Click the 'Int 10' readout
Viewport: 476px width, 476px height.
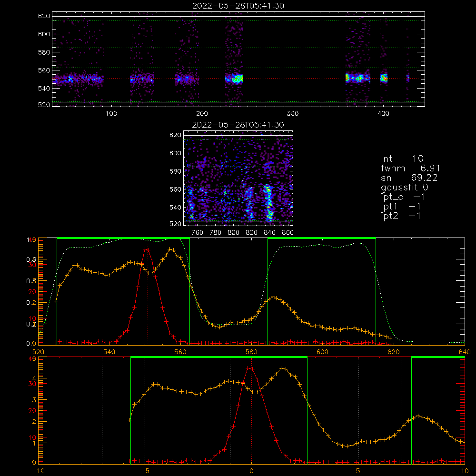tap(402, 159)
